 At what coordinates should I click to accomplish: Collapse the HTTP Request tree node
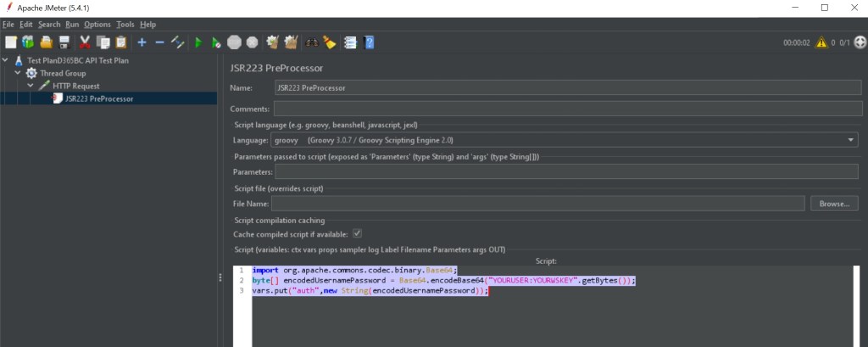[x=31, y=86]
